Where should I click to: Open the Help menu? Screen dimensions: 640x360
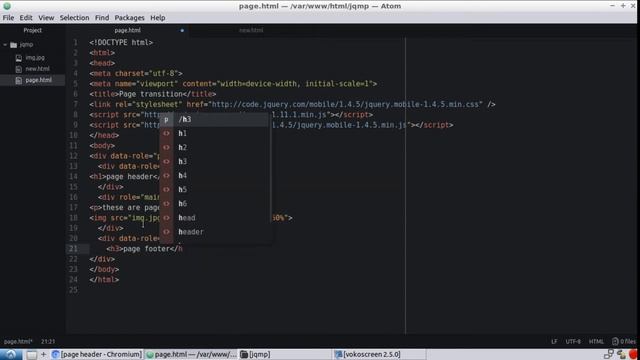(158, 18)
